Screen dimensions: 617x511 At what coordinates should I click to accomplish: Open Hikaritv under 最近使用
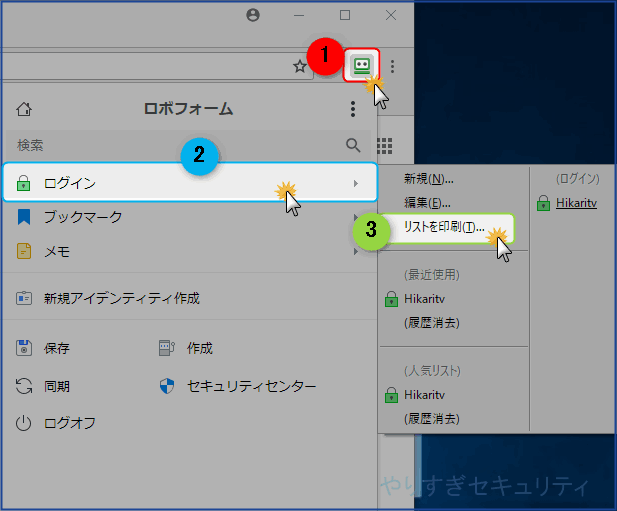point(424,299)
